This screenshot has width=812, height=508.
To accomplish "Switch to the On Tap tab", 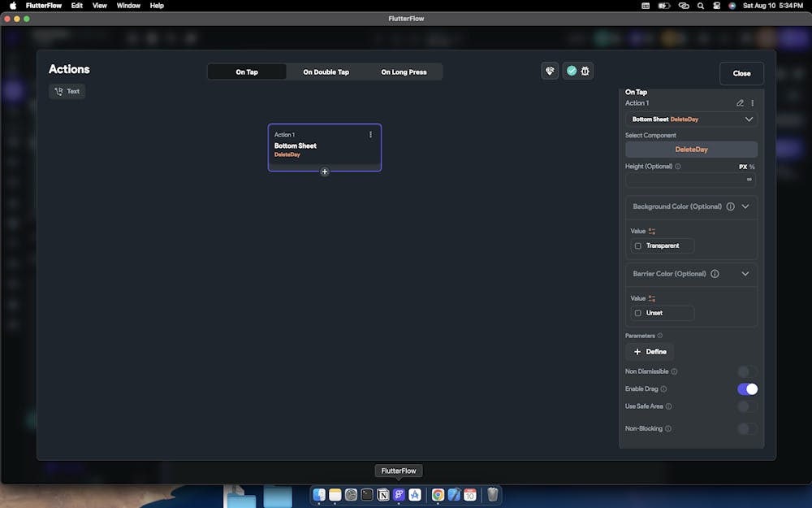I will tap(247, 72).
